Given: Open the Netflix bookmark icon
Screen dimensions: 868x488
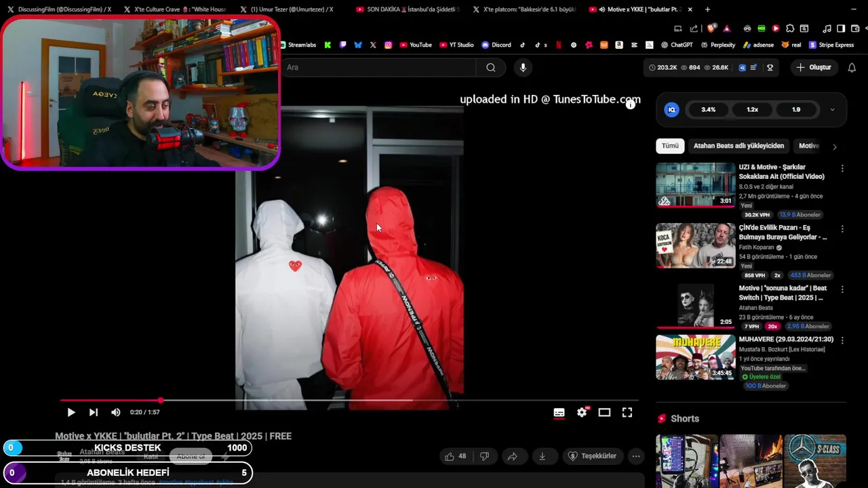Looking at the screenshot, I should coord(559,45).
